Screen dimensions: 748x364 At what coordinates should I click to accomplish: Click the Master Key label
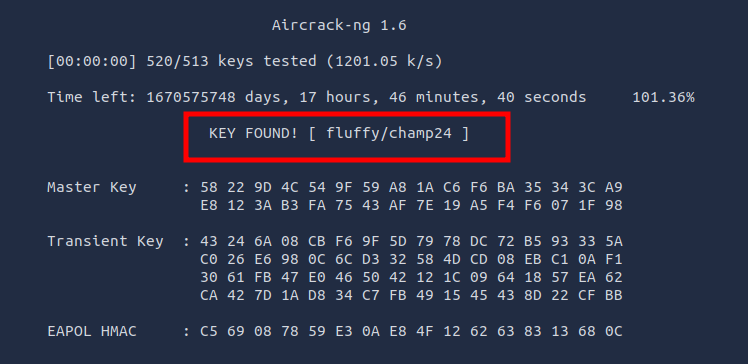click(92, 187)
